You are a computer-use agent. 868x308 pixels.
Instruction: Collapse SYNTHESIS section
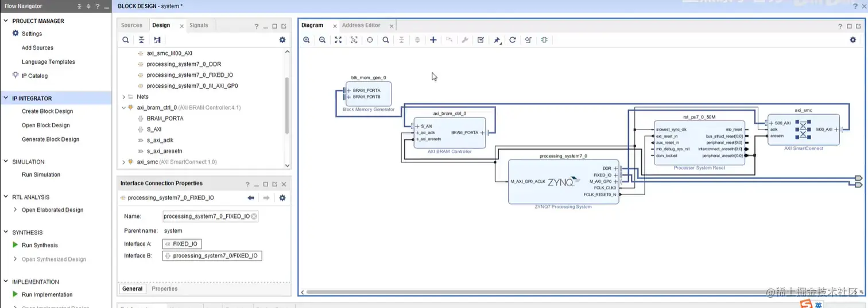coord(6,232)
